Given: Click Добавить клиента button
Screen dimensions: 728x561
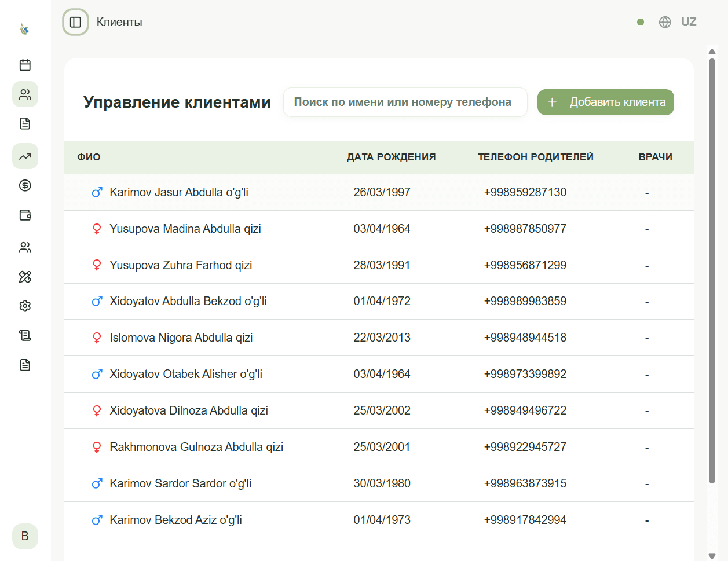Looking at the screenshot, I should tap(606, 102).
